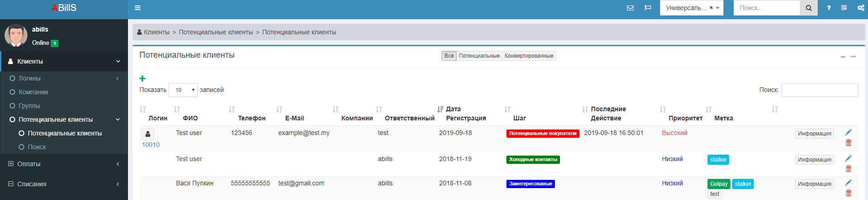Open "Группы" in the sidebar menu

click(29, 106)
